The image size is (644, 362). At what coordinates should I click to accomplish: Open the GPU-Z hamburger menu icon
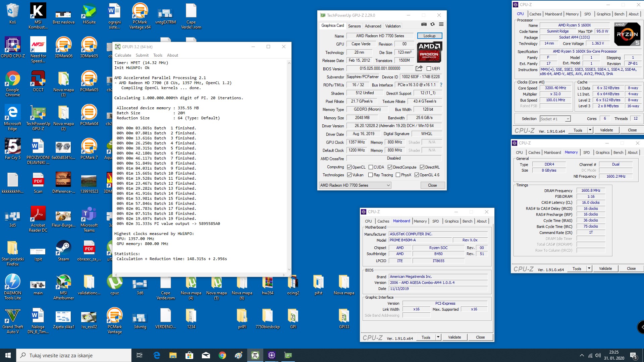[441, 24]
